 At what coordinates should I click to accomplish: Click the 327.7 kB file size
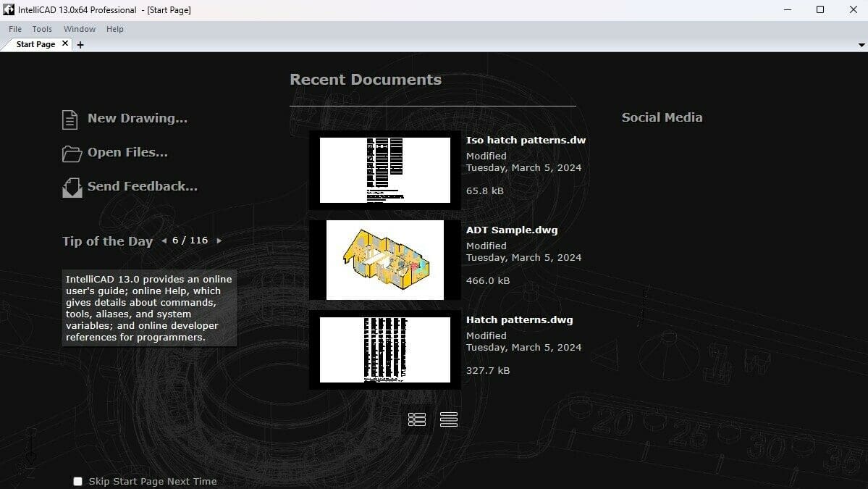488,370
